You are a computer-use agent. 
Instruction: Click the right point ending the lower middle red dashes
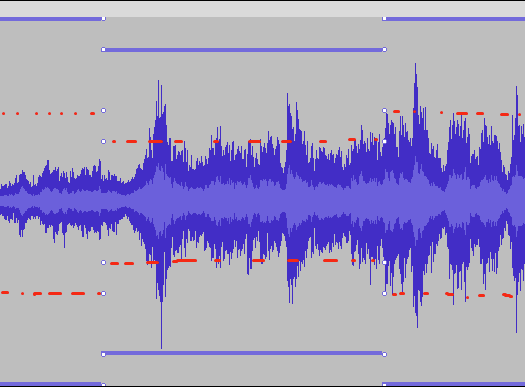pyautogui.click(x=384, y=262)
